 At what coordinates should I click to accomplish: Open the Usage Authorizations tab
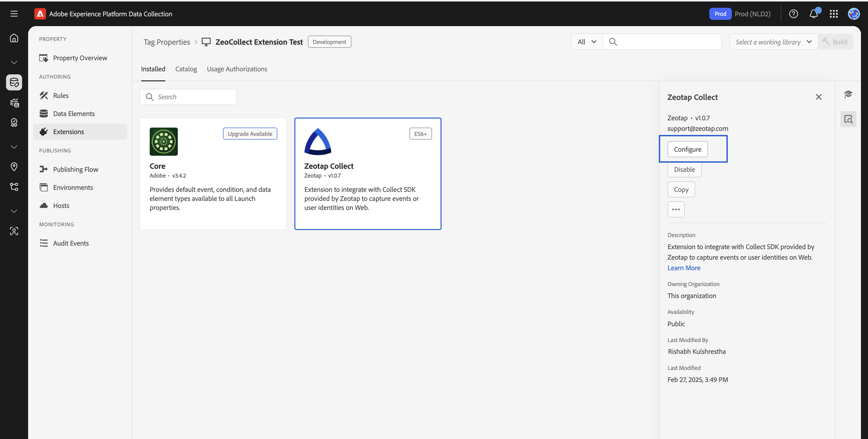(x=237, y=69)
